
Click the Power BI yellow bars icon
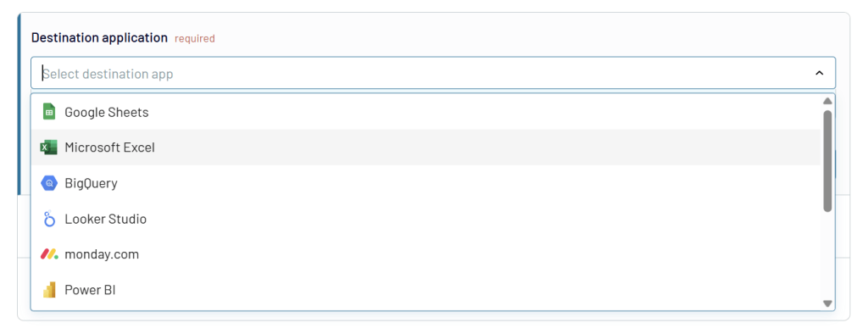(x=49, y=290)
